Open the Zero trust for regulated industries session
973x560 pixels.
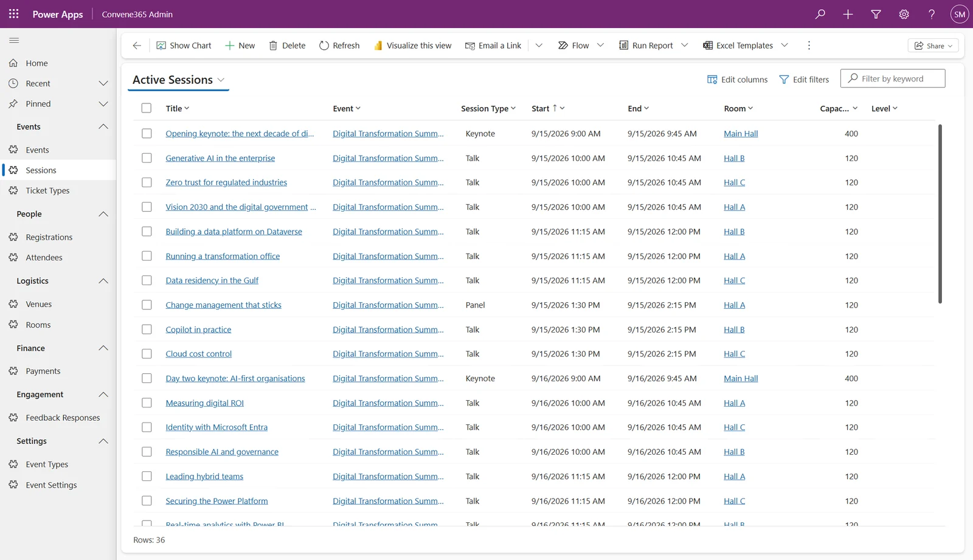226,182
